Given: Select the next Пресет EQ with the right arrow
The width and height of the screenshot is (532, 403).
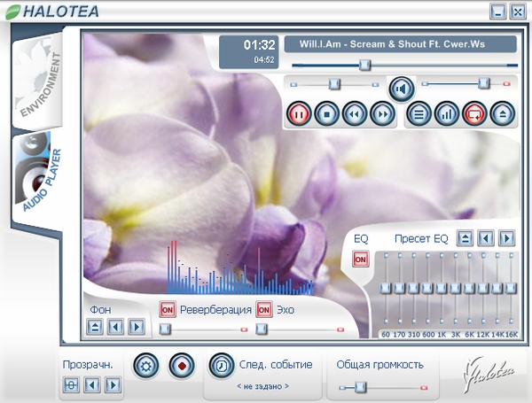Looking at the screenshot, I should (506, 238).
